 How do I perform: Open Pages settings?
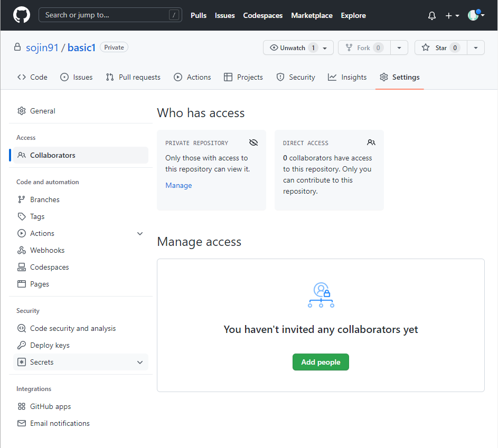click(x=81, y=284)
